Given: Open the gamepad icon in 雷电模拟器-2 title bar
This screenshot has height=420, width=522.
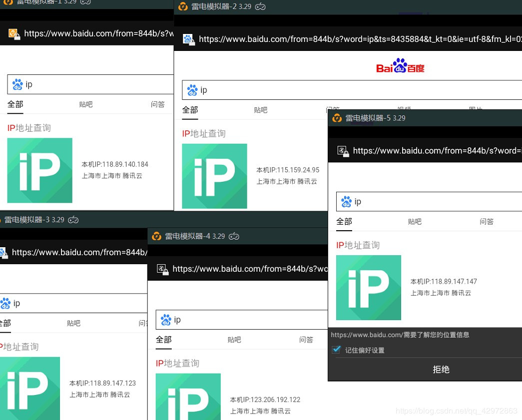Looking at the screenshot, I should (x=260, y=6).
